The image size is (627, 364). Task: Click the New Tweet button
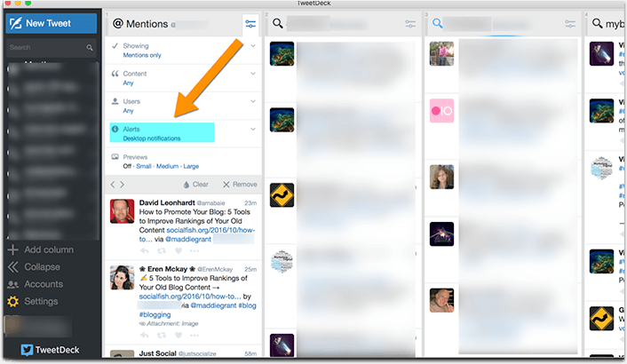point(50,23)
